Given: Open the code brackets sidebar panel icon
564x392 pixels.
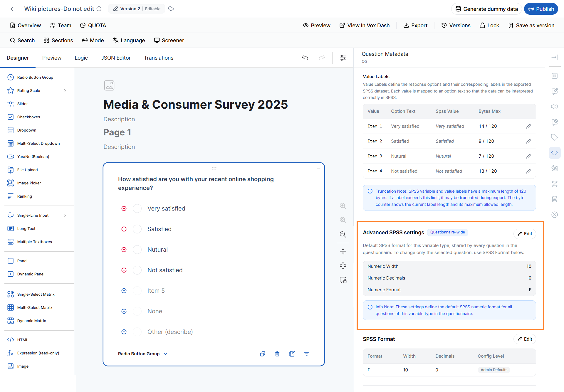Looking at the screenshot, I should 554,153.
